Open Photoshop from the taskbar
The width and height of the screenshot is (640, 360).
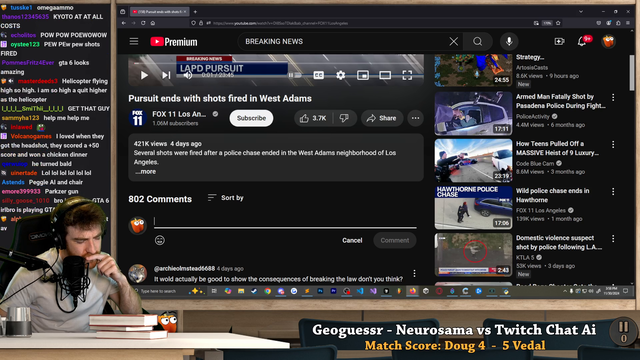click(320, 291)
